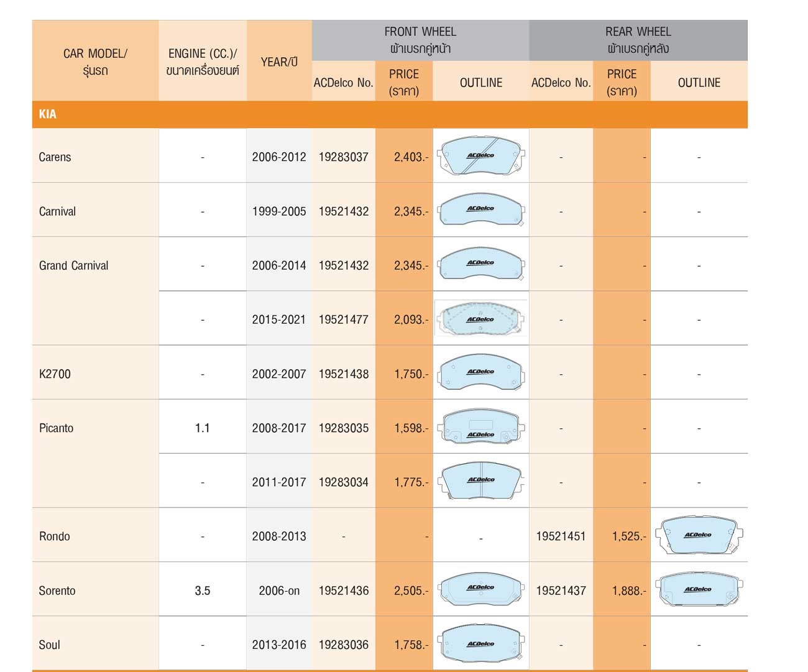Click the Sorento front brake pad outline
The height and width of the screenshot is (672, 808).
click(x=481, y=589)
